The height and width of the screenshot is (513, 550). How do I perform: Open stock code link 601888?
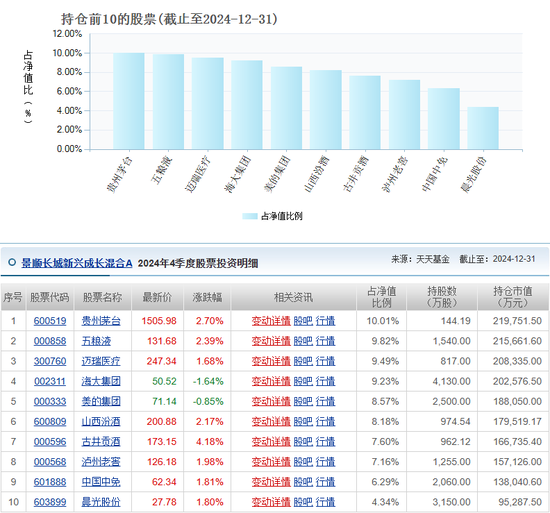tap(50, 482)
